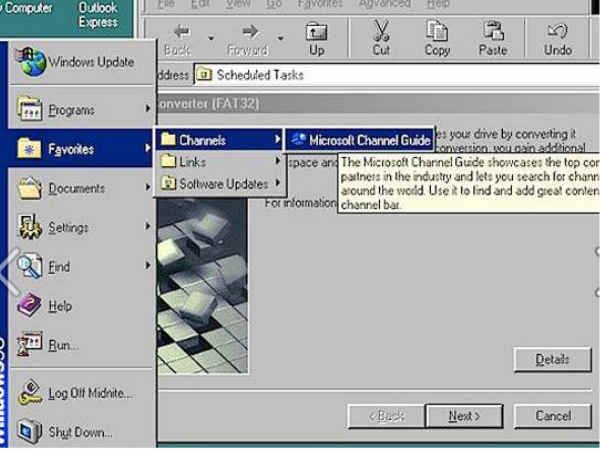Viewport: 600px width, 450px height.
Task: Expand the Documents submenu arrow
Action: [x=148, y=188]
